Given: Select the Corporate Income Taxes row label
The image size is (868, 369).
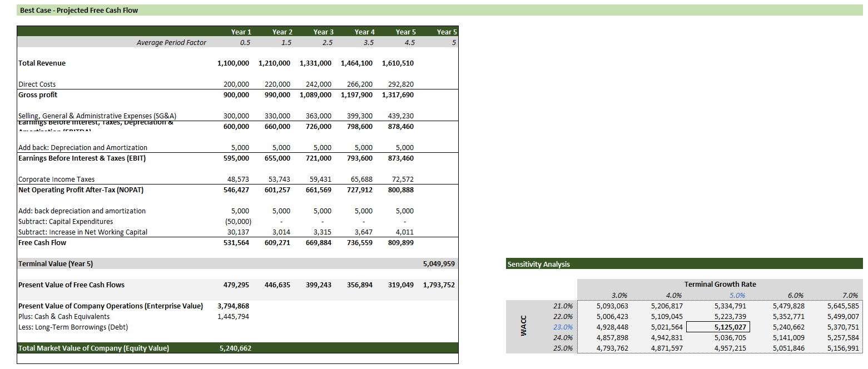Looking at the screenshot, I should click(56, 179).
